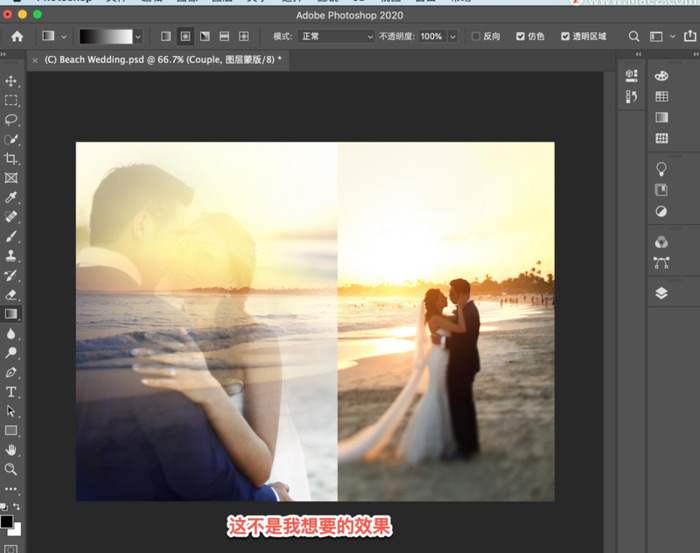Open the Channels panel icon
The height and width of the screenshot is (553, 700).
pyautogui.click(x=661, y=242)
